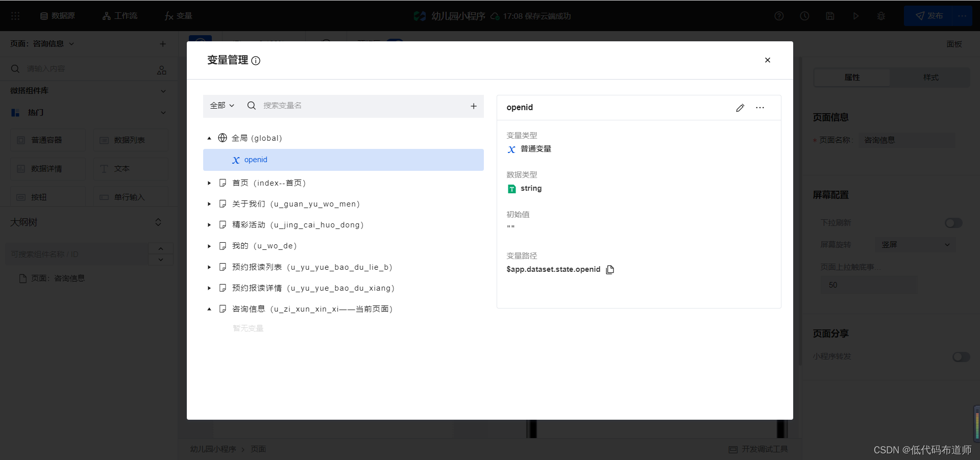Click the 全局 globe icon

tap(223, 138)
